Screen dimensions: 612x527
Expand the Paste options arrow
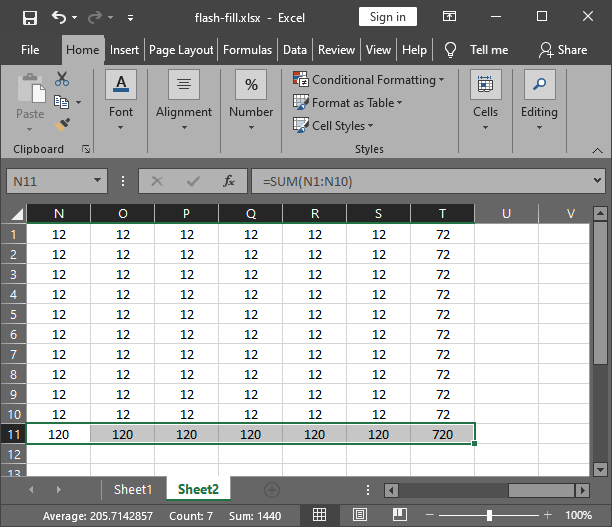[30, 129]
